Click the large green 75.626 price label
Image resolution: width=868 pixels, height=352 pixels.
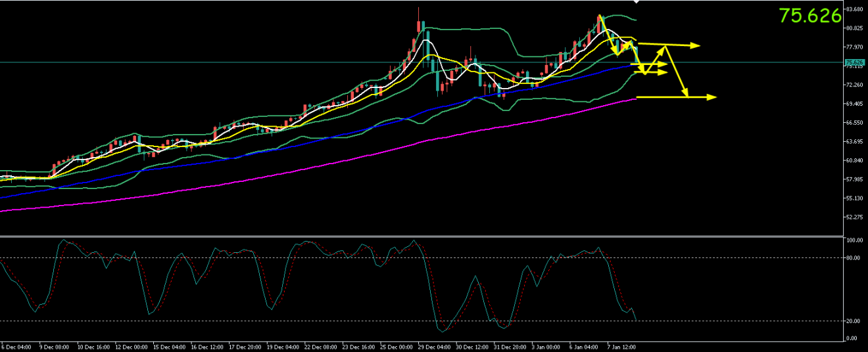coord(809,16)
